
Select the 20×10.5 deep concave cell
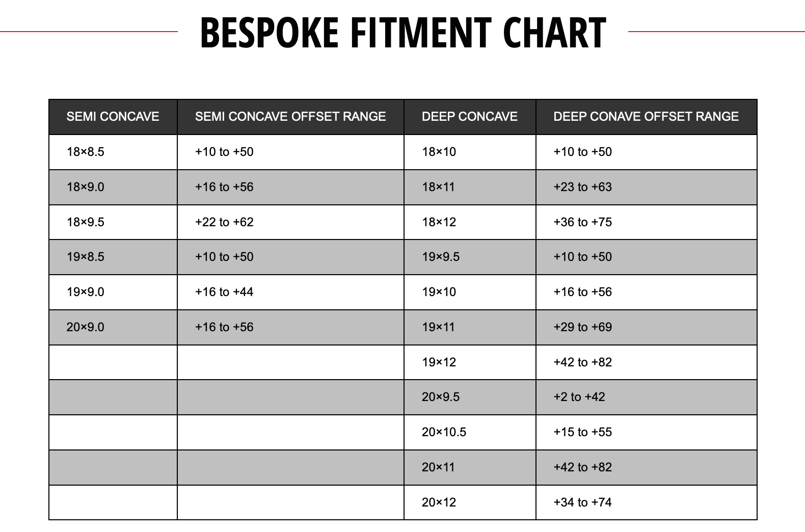(x=444, y=432)
